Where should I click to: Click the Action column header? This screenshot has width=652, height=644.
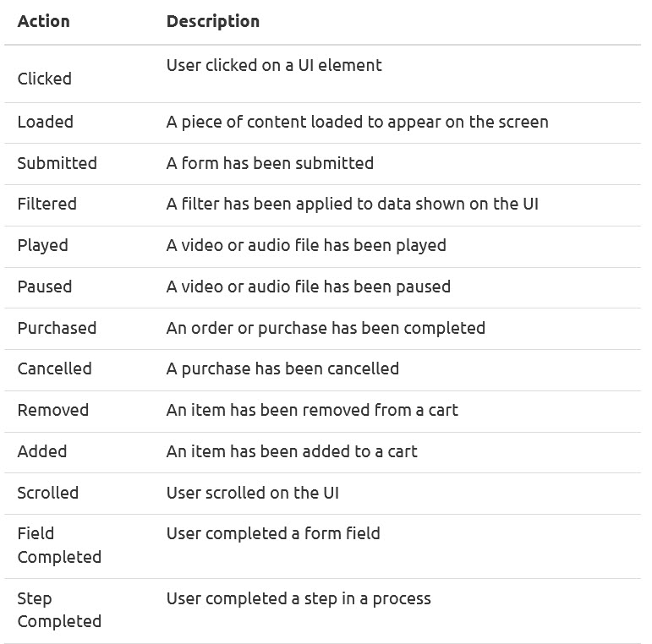point(44,21)
